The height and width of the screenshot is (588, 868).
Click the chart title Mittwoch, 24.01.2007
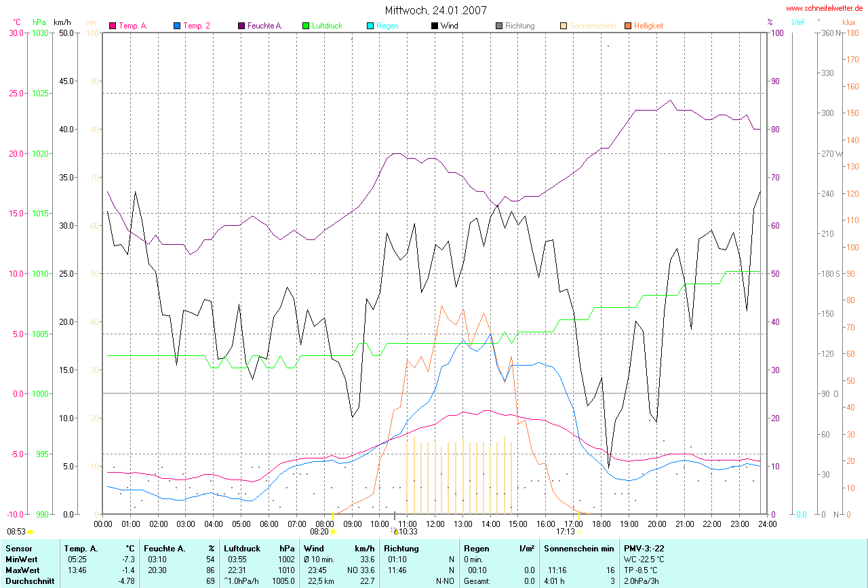pos(435,10)
